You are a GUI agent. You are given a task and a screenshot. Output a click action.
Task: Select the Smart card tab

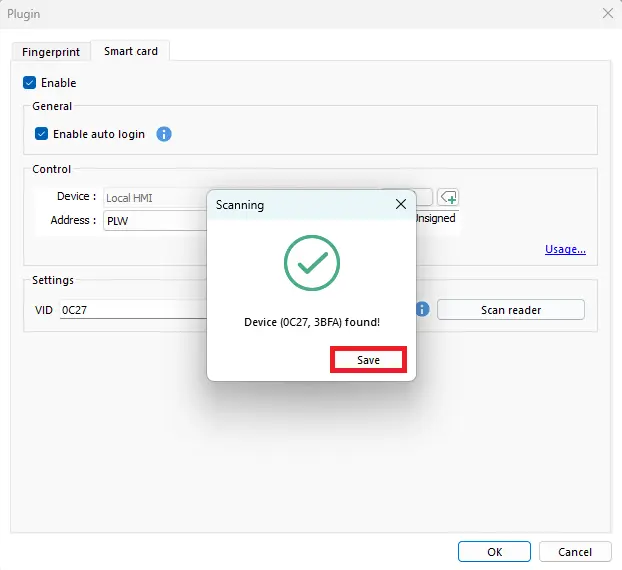[x=130, y=51]
